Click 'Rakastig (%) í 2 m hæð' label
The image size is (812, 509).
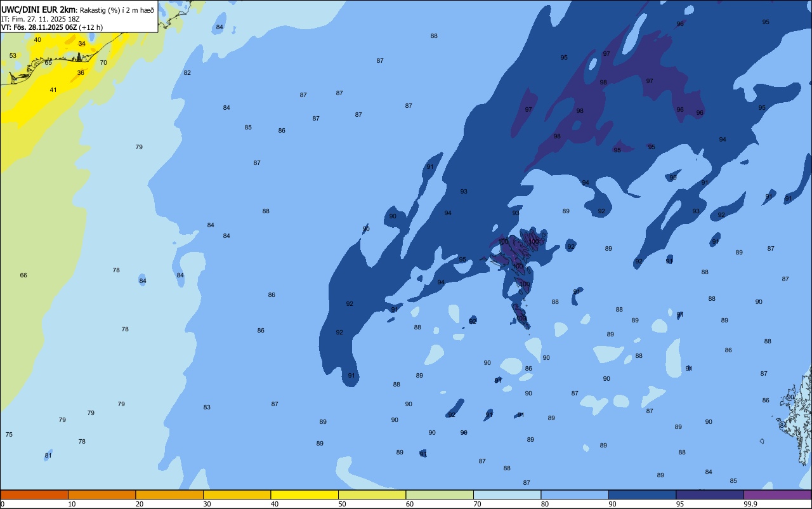pos(117,10)
